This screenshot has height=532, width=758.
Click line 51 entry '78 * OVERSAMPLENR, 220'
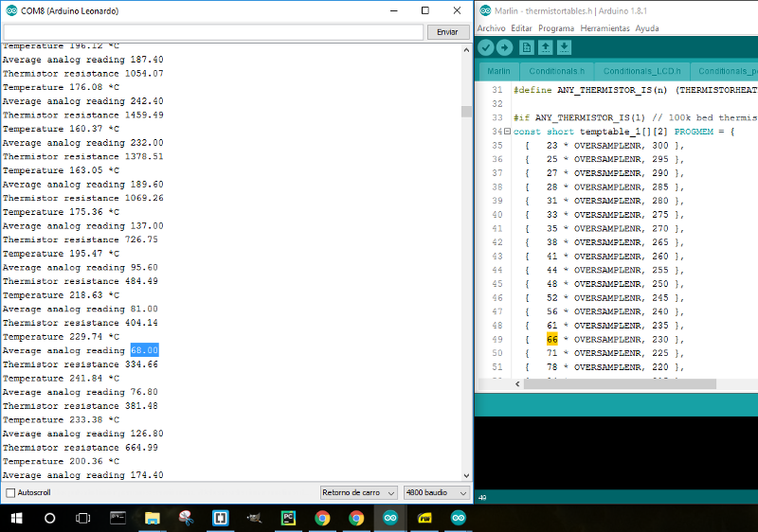click(x=607, y=367)
